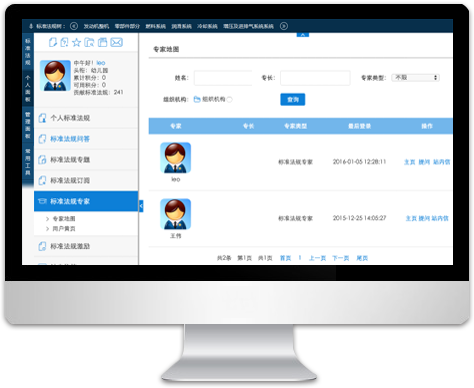
Task: Click the 最后登录 column header
Action: tap(359, 126)
